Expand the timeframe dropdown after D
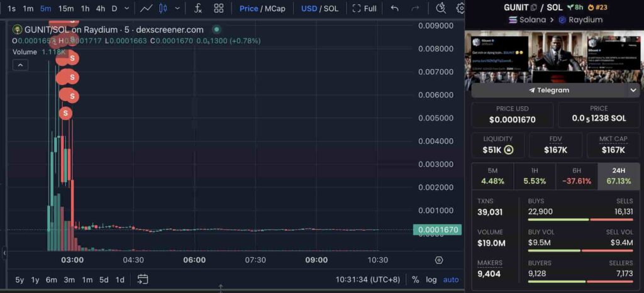This screenshot has height=293, width=644. point(127,8)
